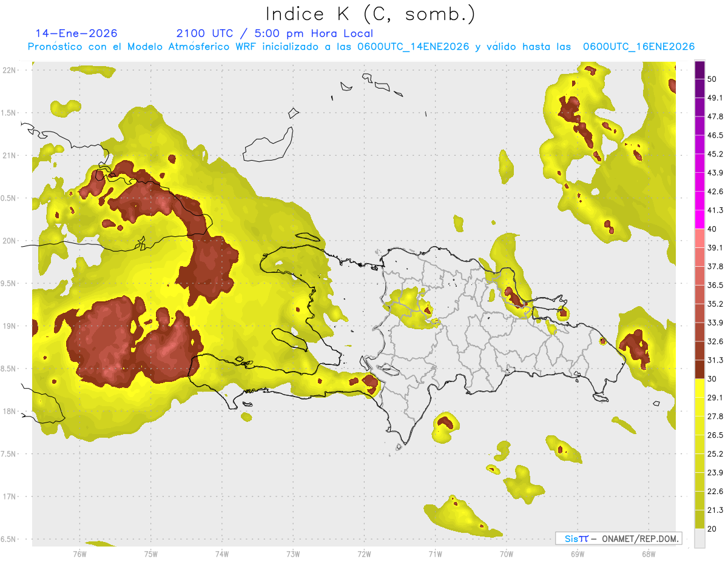728x562 pixels.
Task: Click the legend swatch between 45.2 and 46.5
Action: [x=700, y=145]
